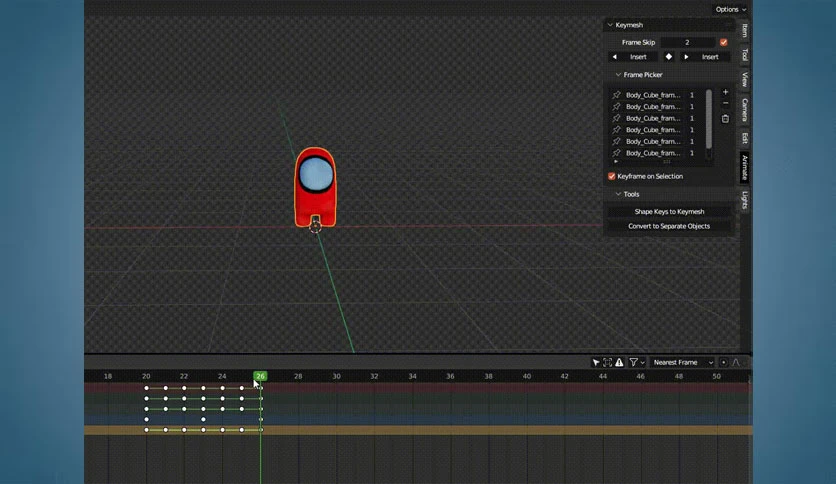The height and width of the screenshot is (484, 836).
Task: Click the forward Insert button with right arrow
Action: [x=705, y=57]
